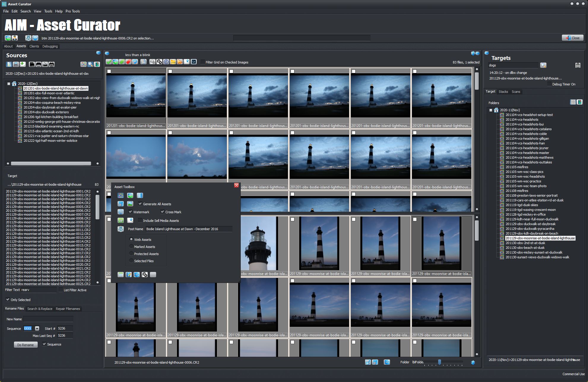Image resolution: width=588 pixels, height=382 pixels.
Task: Click the Close button at top right
Action: click(x=572, y=38)
